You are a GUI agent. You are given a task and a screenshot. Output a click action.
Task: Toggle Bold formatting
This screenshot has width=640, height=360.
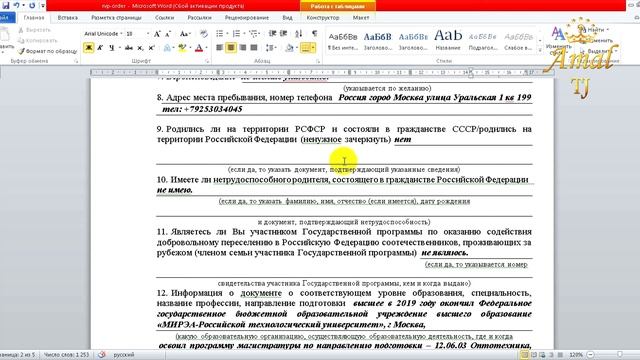(x=88, y=48)
